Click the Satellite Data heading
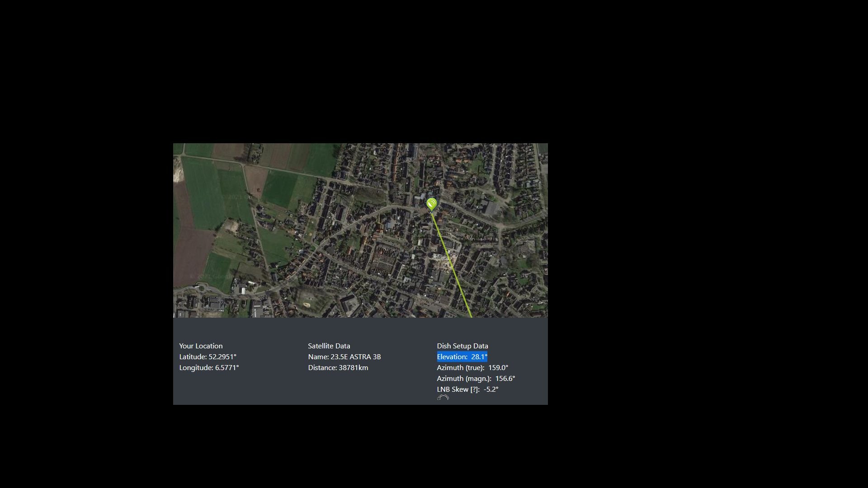Image resolution: width=868 pixels, height=488 pixels. point(329,346)
